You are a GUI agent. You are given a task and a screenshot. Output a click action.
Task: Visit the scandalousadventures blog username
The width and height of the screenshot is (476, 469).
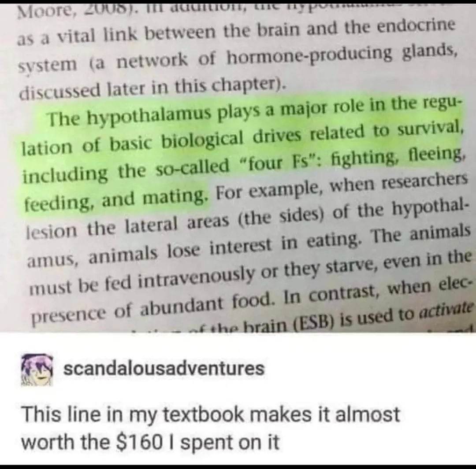[164, 368]
